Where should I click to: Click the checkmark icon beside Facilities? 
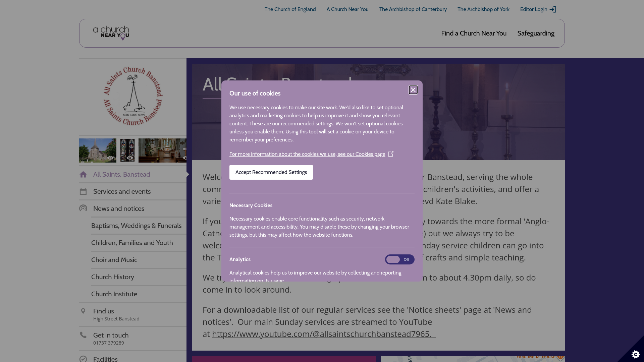pyautogui.click(x=83, y=359)
